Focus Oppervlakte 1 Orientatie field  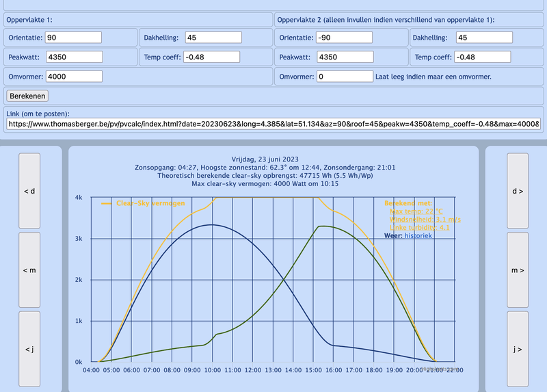coord(73,38)
